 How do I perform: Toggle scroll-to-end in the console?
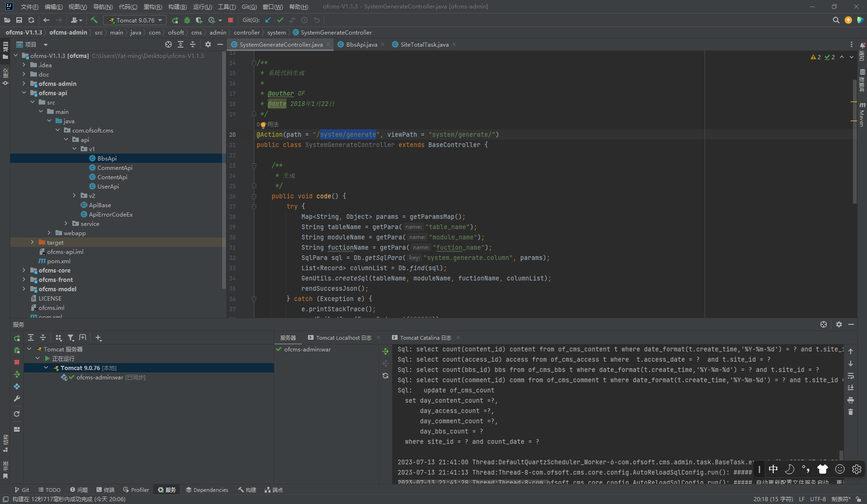[851, 388]
